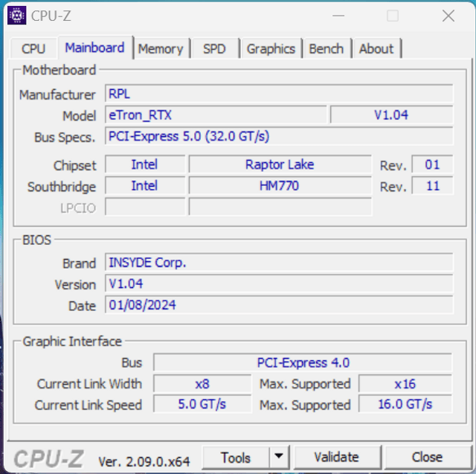
Task: Switch to the Bench tab
Action: tap(326, 48)
